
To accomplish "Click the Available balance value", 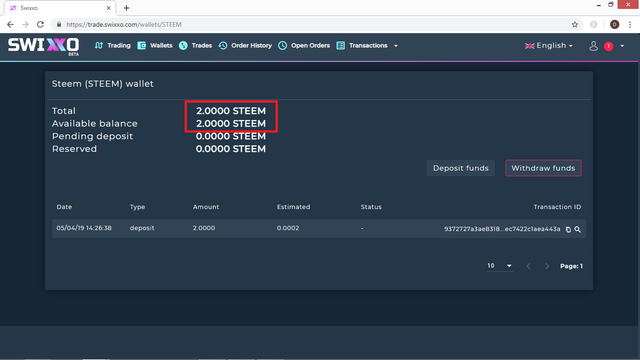I will pos(231,124).
